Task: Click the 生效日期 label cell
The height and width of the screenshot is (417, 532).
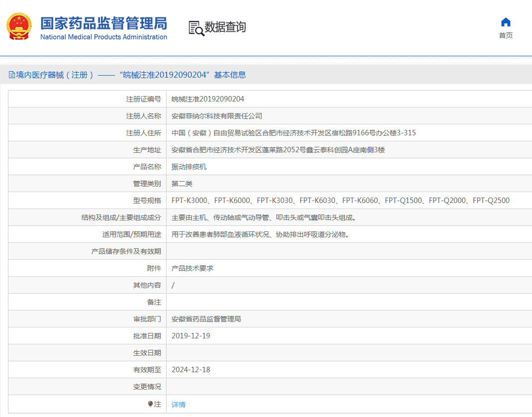Action: [x=87, y=353]
